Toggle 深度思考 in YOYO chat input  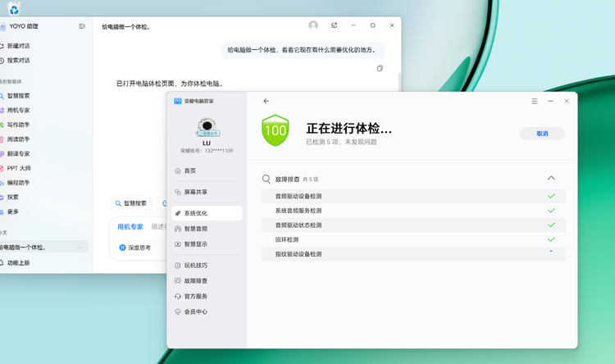(x=135, y=248)
